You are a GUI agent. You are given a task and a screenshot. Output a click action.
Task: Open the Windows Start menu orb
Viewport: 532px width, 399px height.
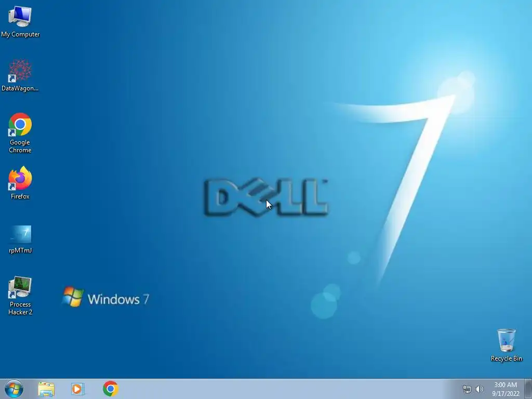[14, 389]
